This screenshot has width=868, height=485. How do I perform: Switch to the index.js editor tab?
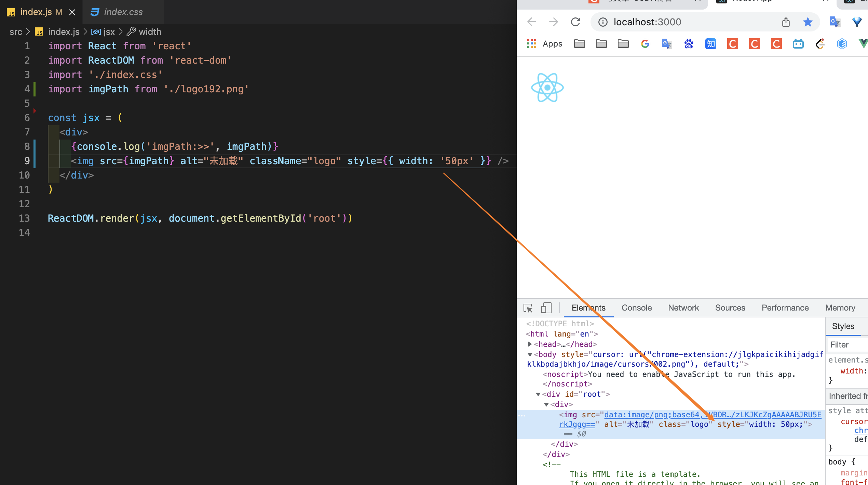tap(41, 12)
